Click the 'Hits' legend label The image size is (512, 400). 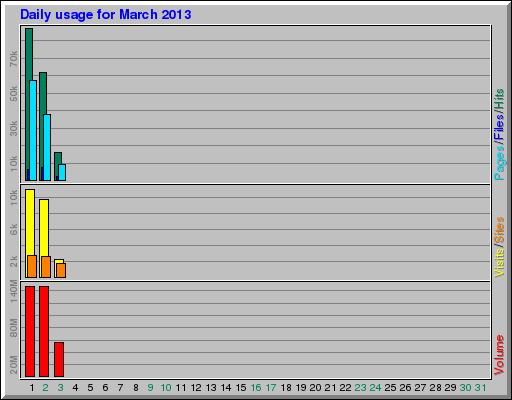499,99
